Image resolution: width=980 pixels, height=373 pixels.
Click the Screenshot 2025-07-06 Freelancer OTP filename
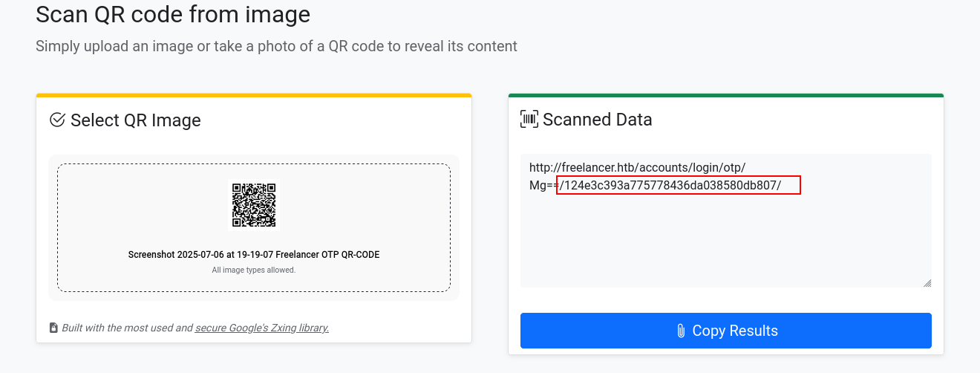[254, 255]
